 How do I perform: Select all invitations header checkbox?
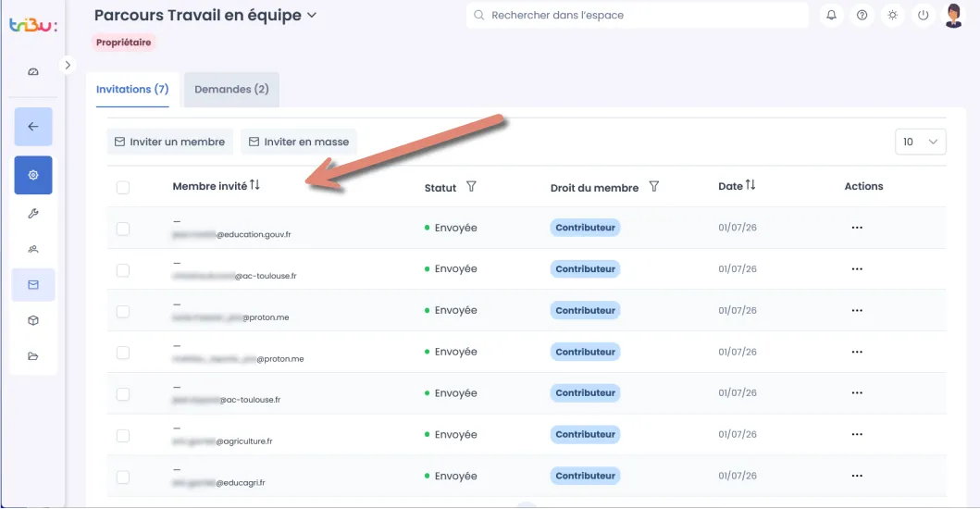click(x=123, y=187)
